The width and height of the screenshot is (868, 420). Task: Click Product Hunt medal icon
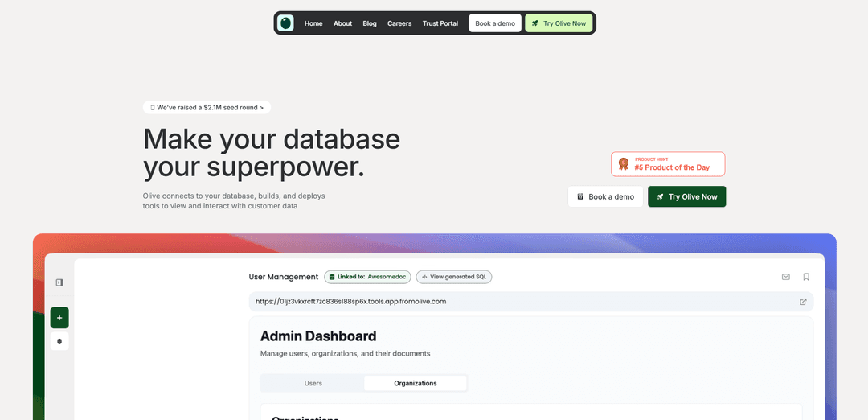624,163
